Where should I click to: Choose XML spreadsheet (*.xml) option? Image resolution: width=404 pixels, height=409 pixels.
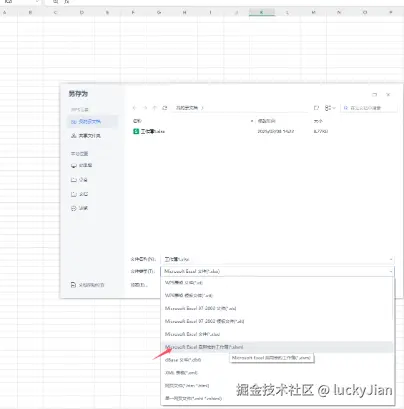pos(277,373)
